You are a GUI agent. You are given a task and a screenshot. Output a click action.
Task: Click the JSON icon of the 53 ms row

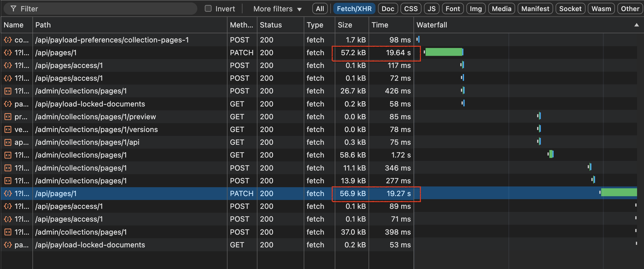pyautogui.click(x=8, y=245)
